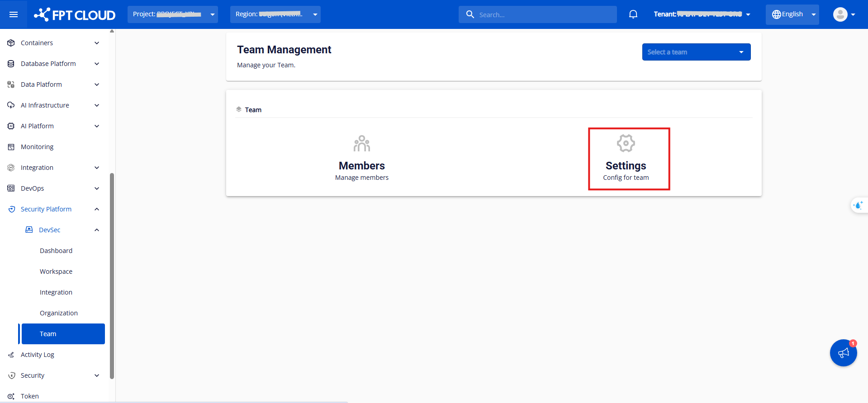Collapse the DevSec submenu
This screenshot has height=403, width=868.
tap(62, 230)
